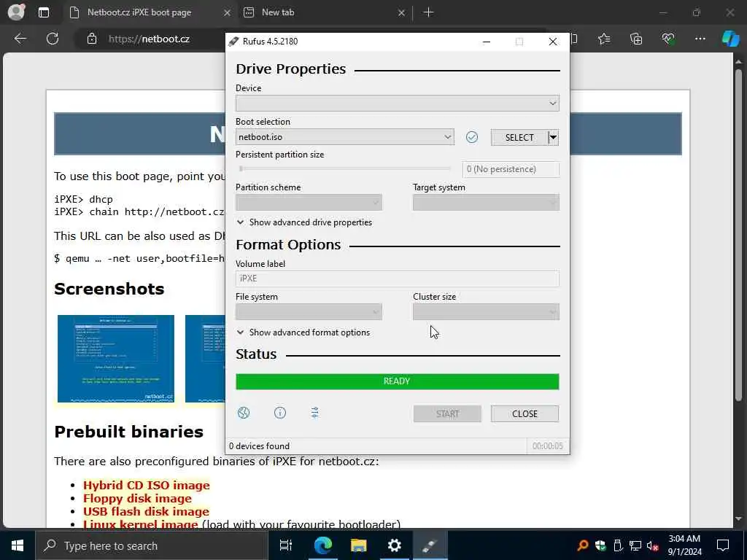
Task: Open Edge Favorites star icon
Action: coord(604,39)
